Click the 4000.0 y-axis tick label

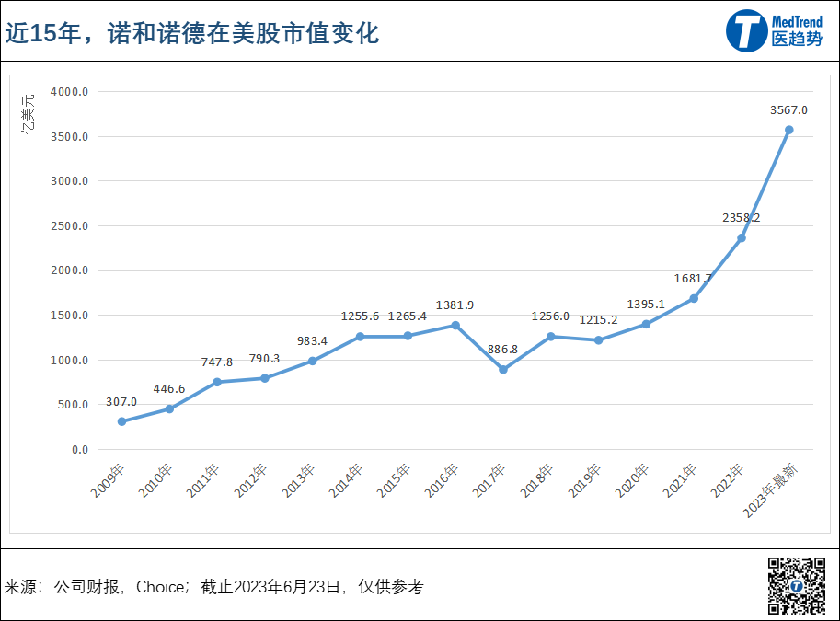[70, 92]
